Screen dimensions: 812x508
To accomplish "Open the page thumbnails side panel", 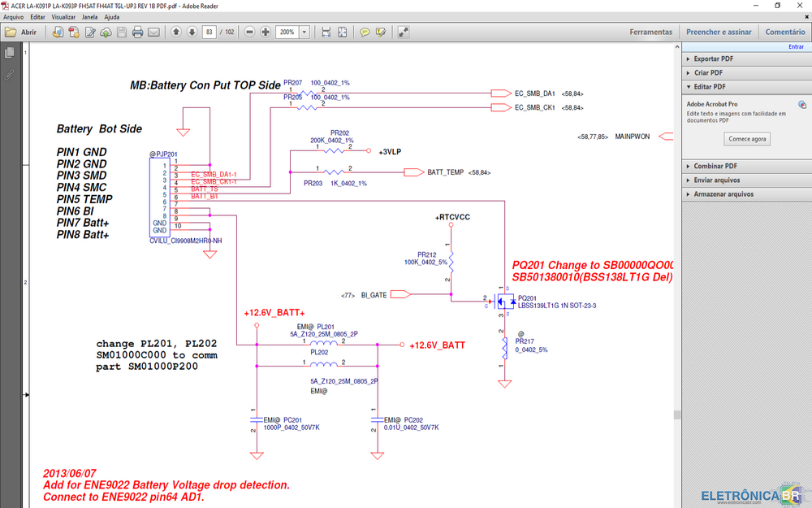I will point(9,53).
